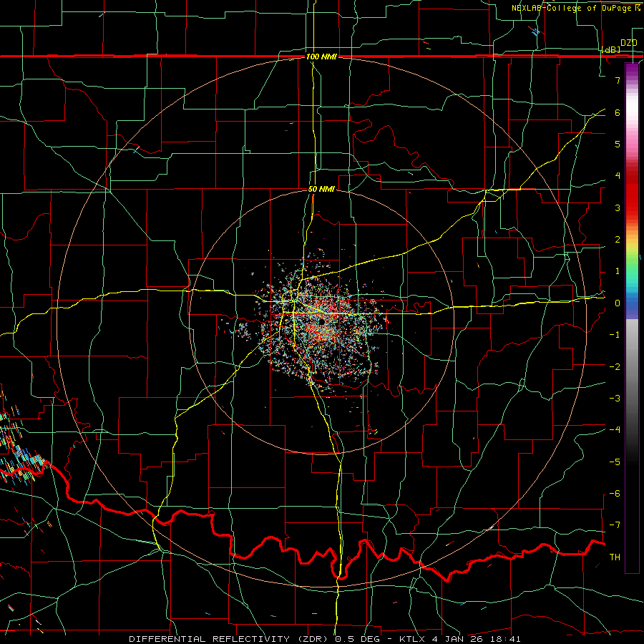Click the [dB] unit label
The height and width of the screenshot is (644, 644).
[x=611, y=49]
